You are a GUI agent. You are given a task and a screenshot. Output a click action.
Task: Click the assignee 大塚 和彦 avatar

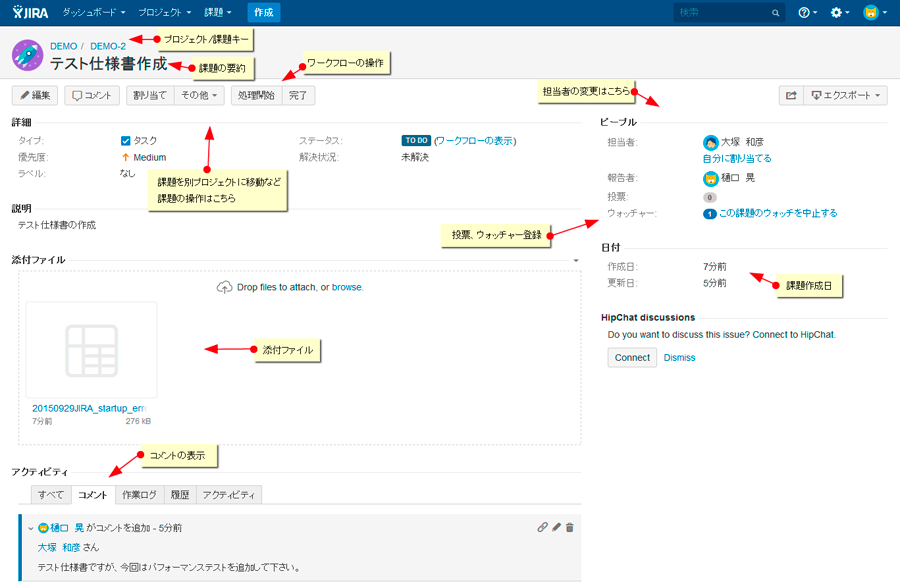pos(711,142)
